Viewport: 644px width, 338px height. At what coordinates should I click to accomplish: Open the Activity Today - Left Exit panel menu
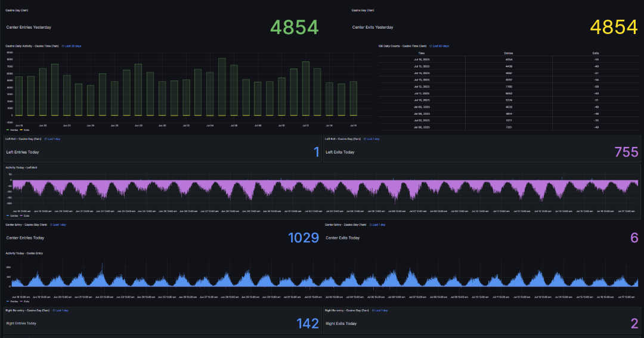click(x=21, y=168)
